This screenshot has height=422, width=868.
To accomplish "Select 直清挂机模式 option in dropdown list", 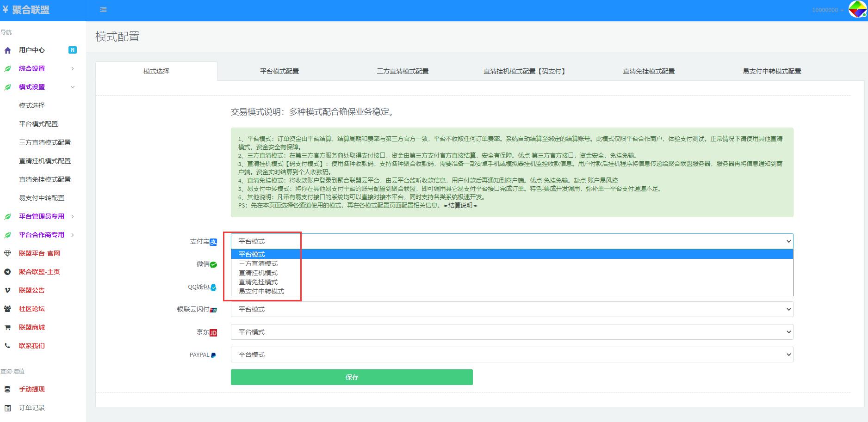I will (x=512, y=273).
